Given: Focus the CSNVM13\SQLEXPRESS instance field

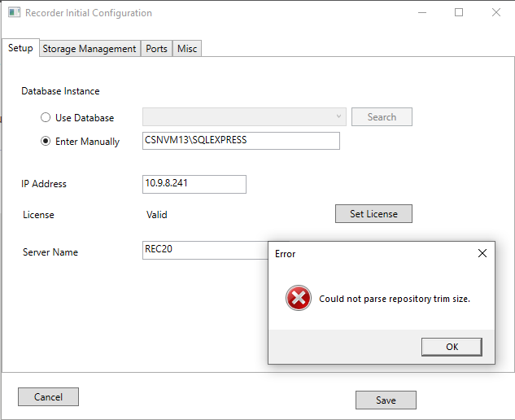Looking at the screenshot, I should (x=241, y=140).
